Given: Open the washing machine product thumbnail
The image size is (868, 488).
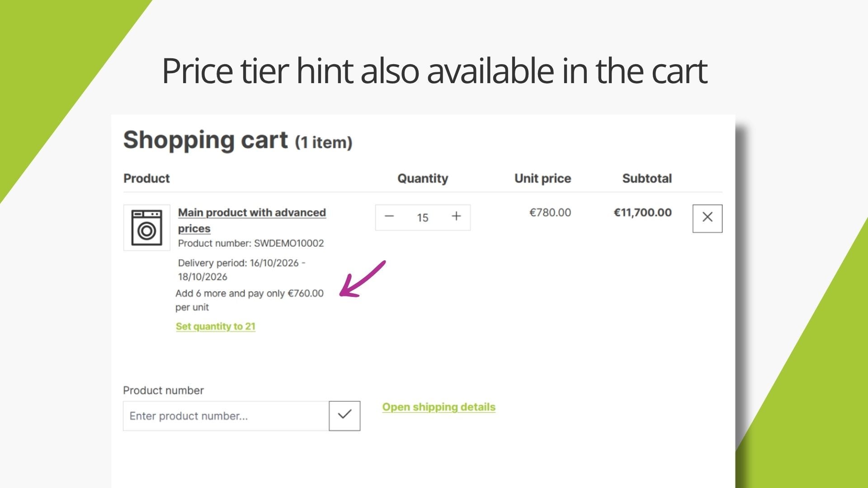Looking at the screenshot, I should pos(147,228).
